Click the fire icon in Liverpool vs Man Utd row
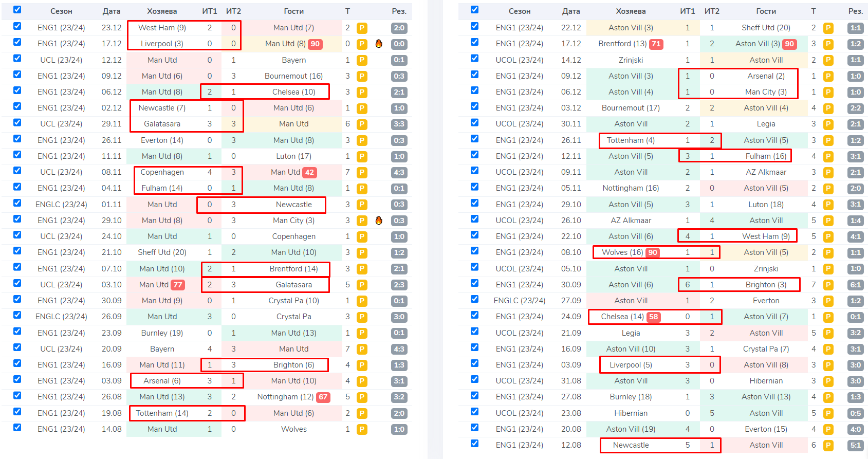 point(379,44)
